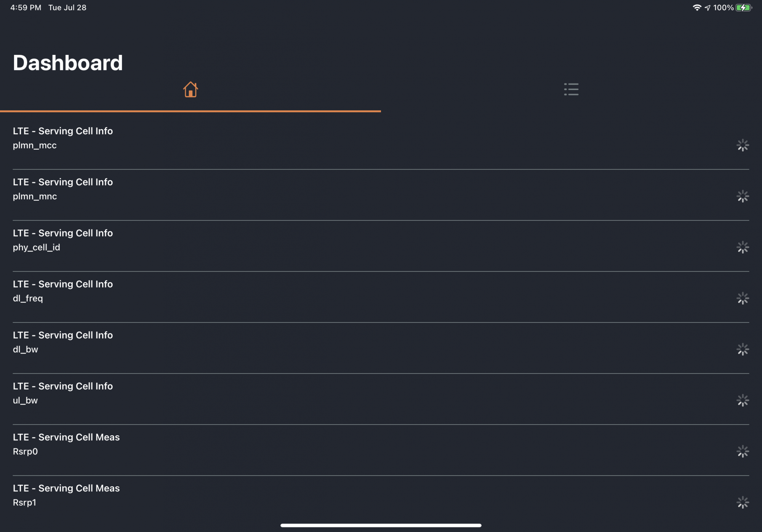Image resolution: width=762 pixels, height=532 pixels.
Task: Tap the phy_cell_id loading spinner
Action: click(x=743, y=247)
